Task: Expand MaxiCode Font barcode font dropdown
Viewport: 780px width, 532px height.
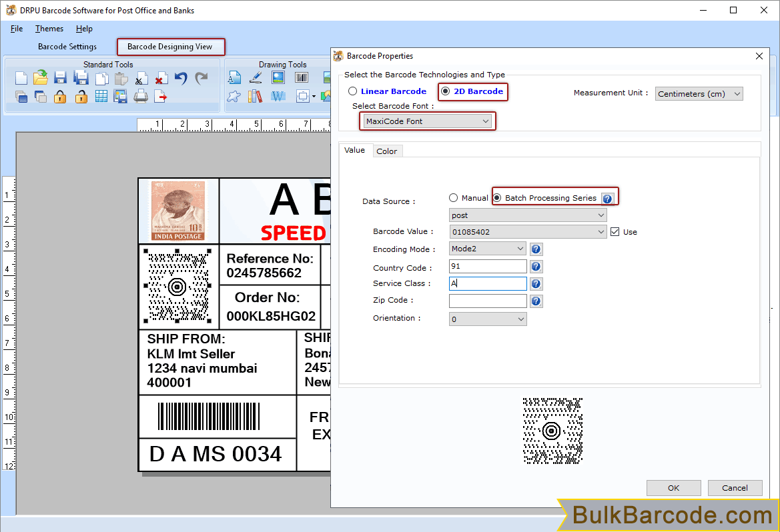Action: 428,121
